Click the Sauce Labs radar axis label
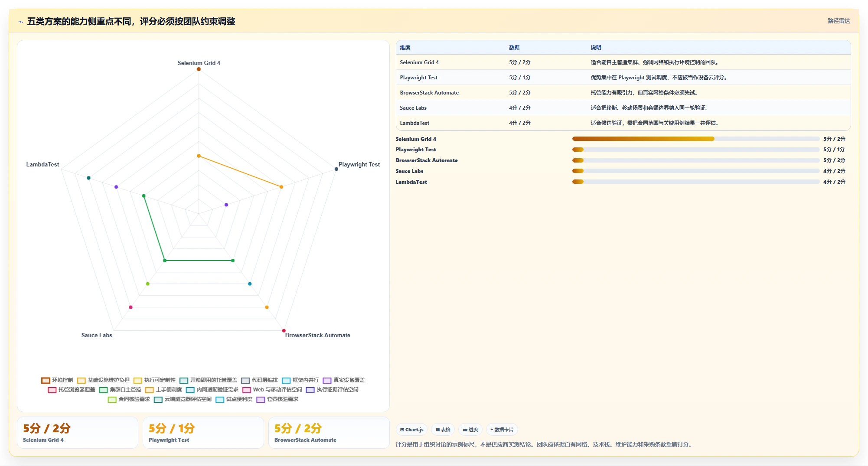This screenshot has width=868, height=466. (x=97, y=335)
